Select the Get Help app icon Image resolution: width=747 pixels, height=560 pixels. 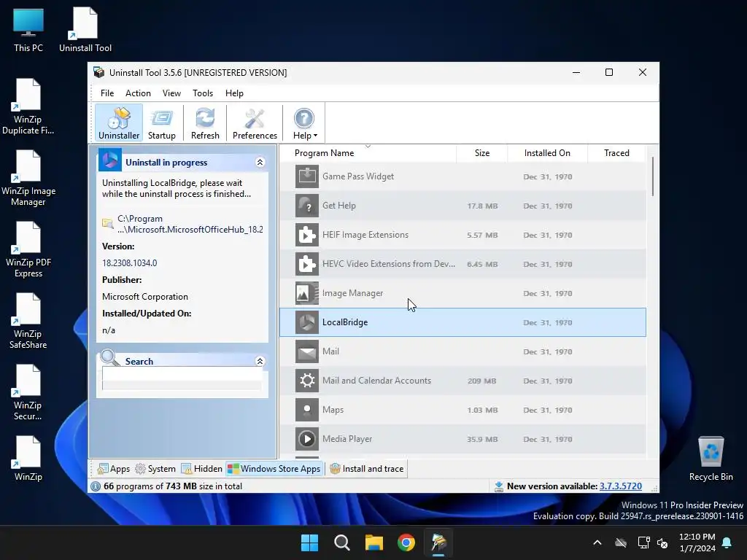pyautogui.click(x=307, y=206)
